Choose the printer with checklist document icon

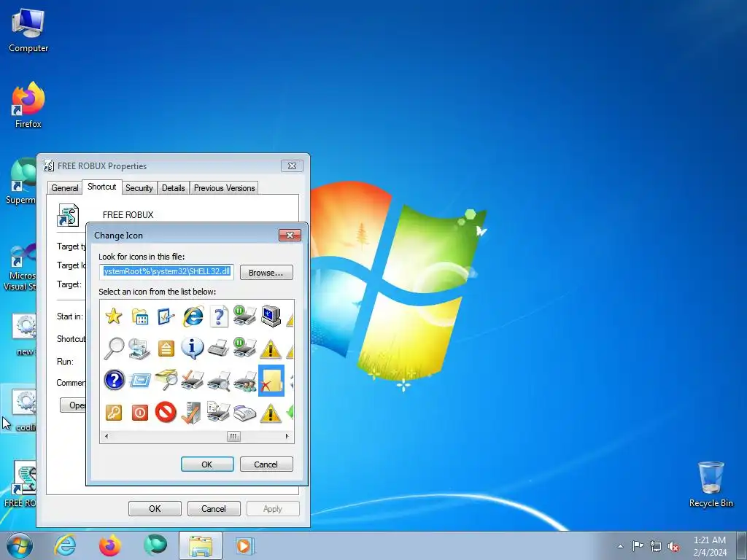click(219, 412)
